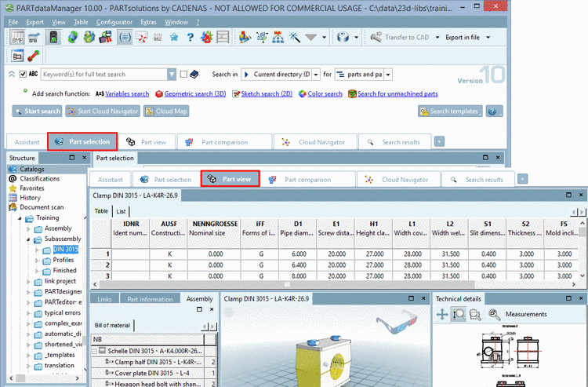This screenshot has width=588, height=387.
Task: Click the 6.400 cell in row 2
Action: (x=299, y=265)
